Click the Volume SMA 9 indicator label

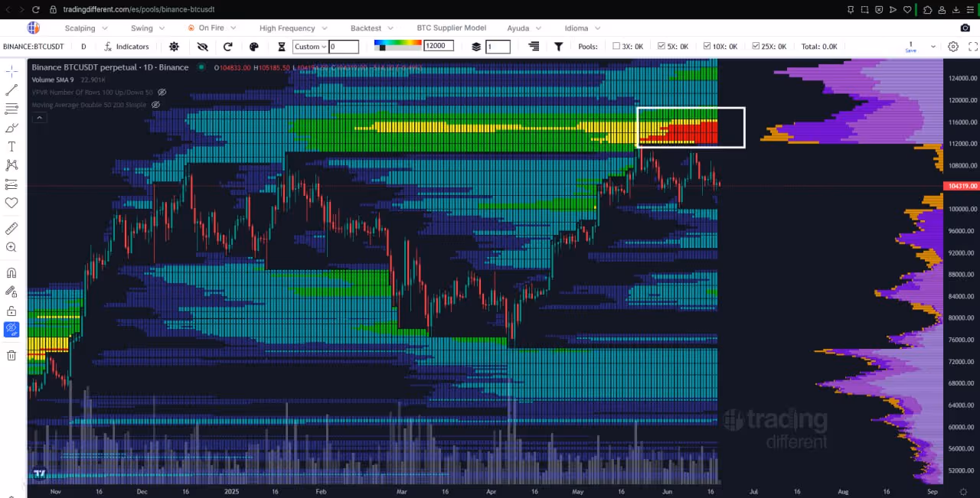click(53, 80)
